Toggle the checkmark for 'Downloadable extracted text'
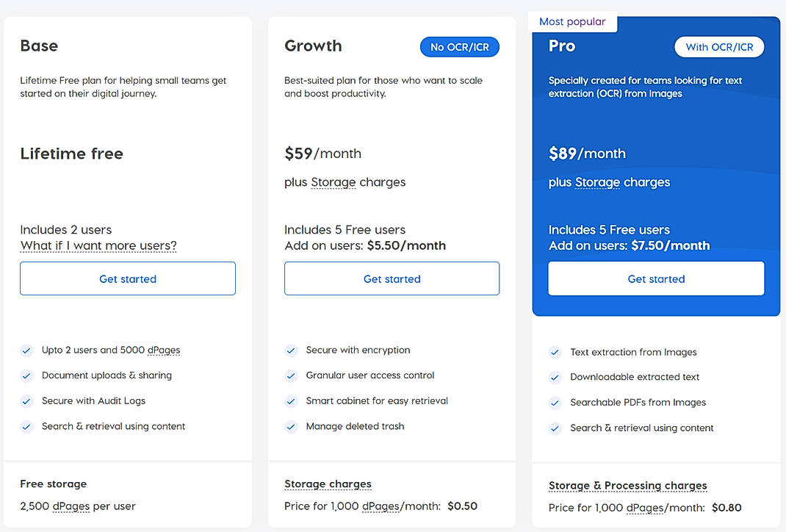 coord(555,378)
